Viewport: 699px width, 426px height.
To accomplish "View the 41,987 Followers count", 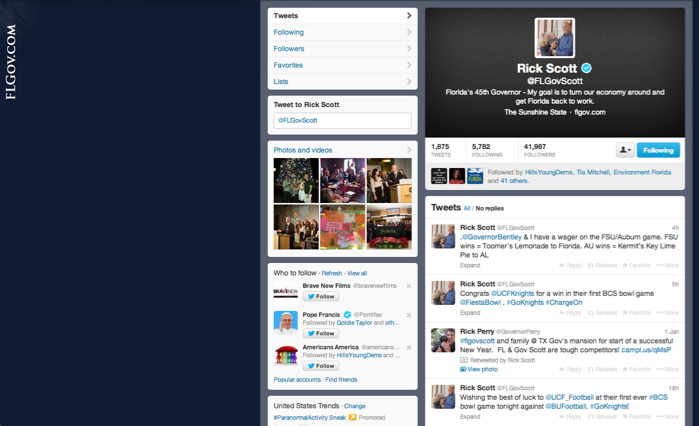I will [x=539, y=150].
